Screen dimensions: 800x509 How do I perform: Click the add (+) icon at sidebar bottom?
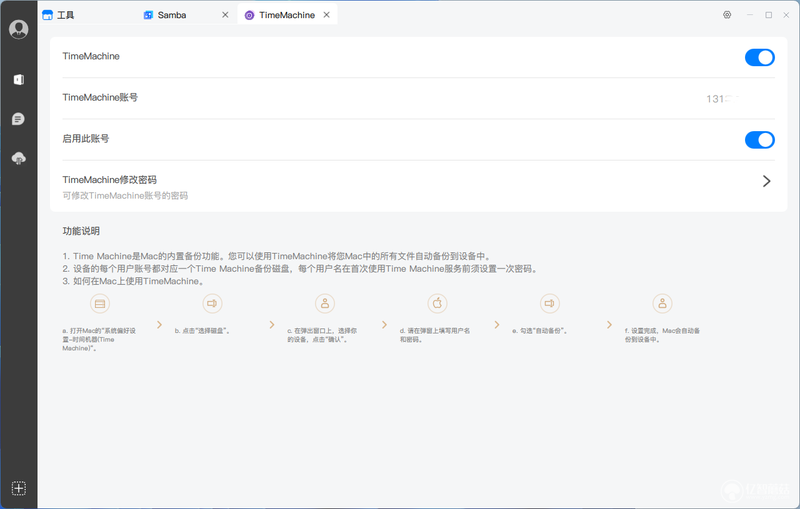[x=18, y=488]
